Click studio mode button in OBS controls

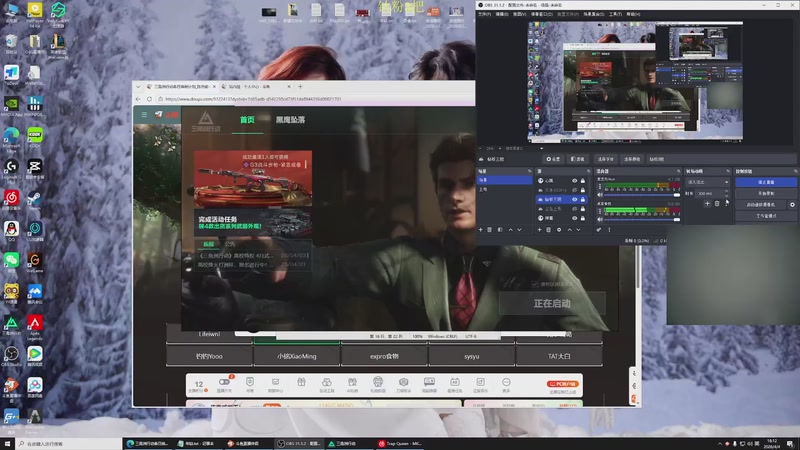click(x=766, y=216)
